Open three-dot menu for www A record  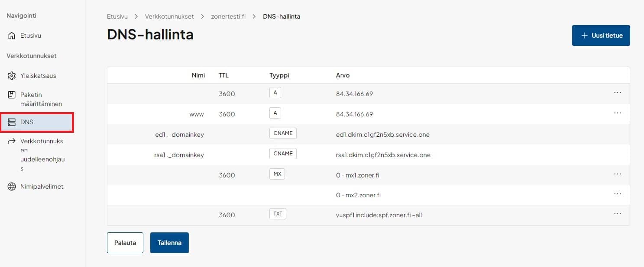pos(618,113)
